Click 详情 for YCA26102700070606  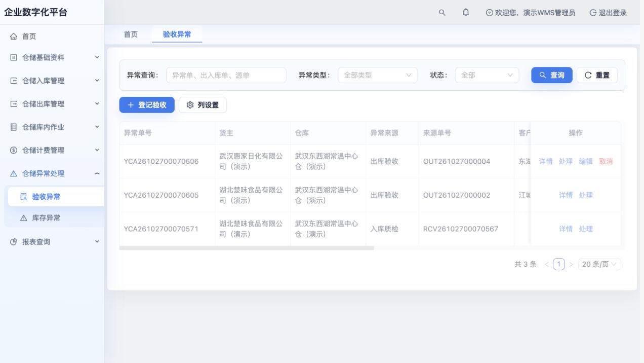click(545, 161)
